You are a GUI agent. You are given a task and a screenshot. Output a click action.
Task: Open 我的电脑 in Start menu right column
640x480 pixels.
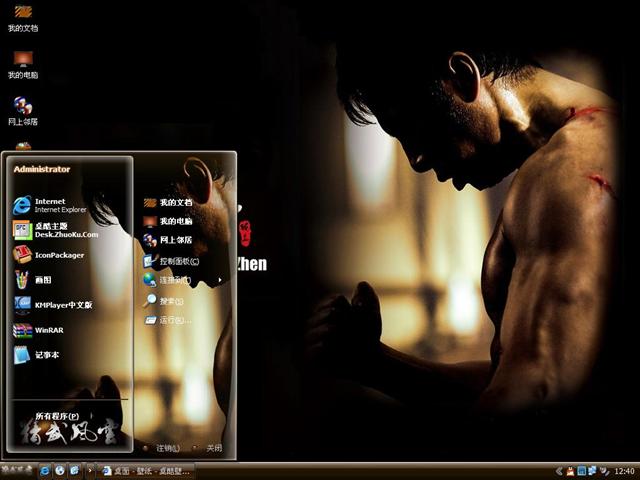pos(168,221)
